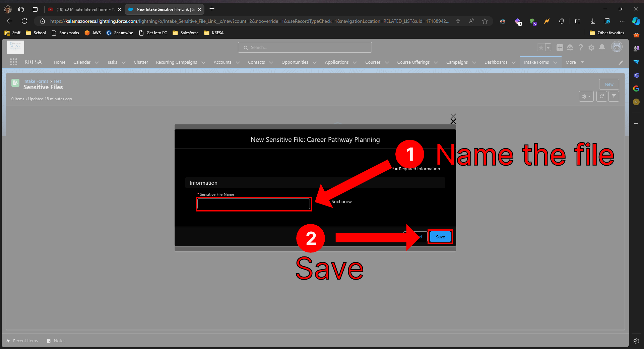Close the New Intake Sensitive File Link tab
This screenshot has height=349, width=644.
tap(199, 9)
